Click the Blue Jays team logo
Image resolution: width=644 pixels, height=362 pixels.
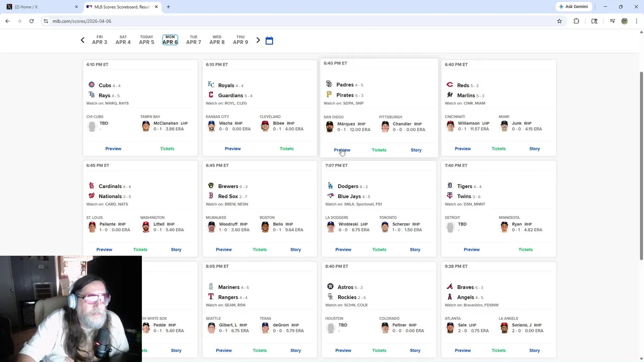coord(331,196)
